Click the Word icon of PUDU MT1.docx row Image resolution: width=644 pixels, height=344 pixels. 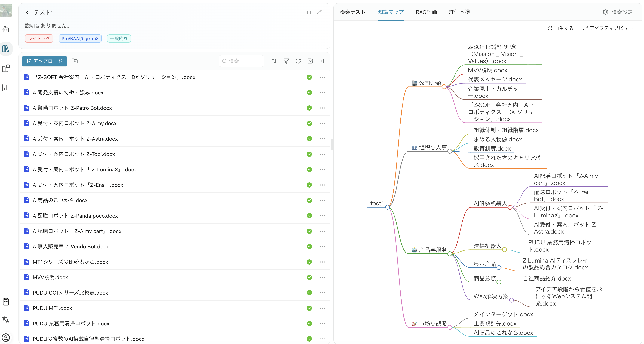[26, 308]
